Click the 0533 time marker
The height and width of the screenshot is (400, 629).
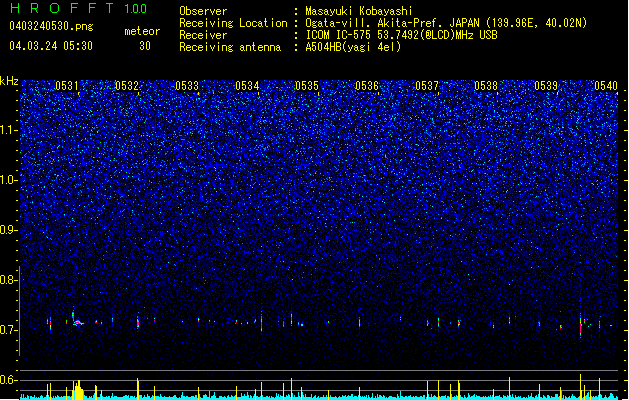(x=187, y=86)
